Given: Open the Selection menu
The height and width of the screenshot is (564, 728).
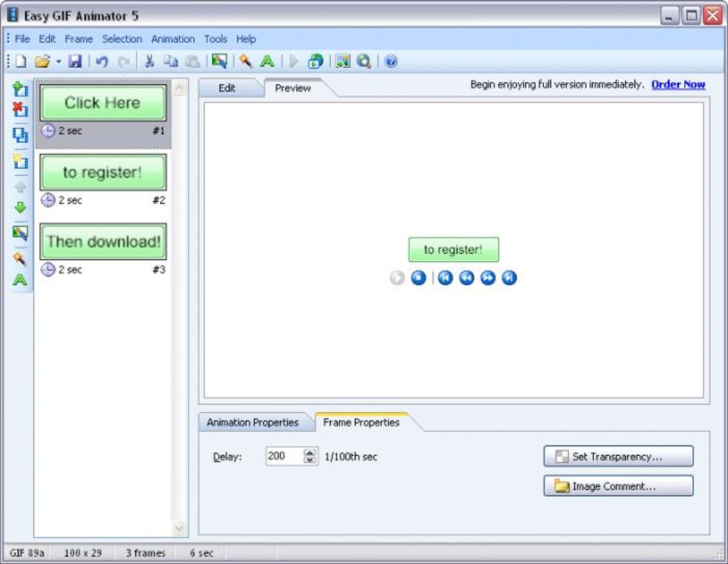Looking at the screenshot, I should coord(121,39).
